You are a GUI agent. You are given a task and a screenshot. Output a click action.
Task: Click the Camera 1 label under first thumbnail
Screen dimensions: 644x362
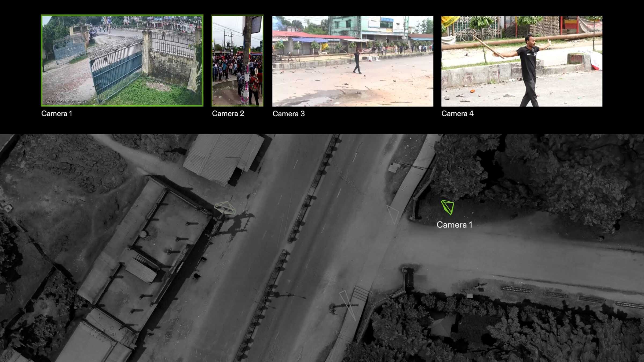[x=57, y=114]
